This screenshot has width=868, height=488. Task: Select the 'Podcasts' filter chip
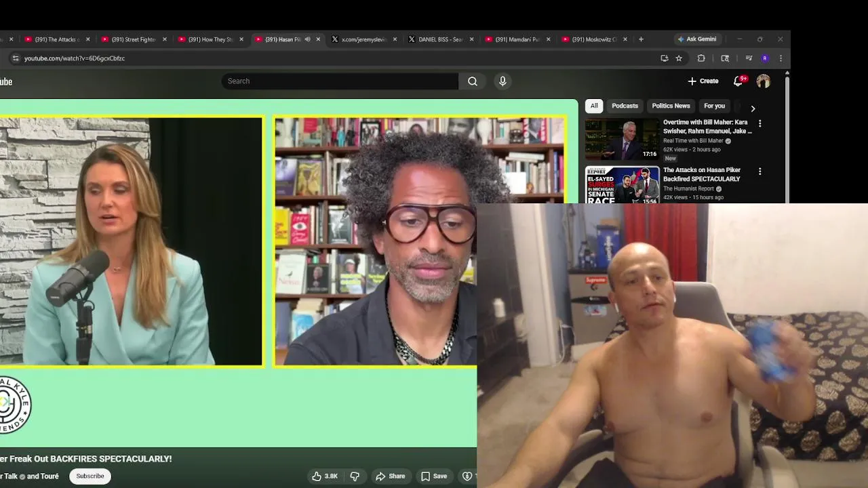(x=625, y=106)
